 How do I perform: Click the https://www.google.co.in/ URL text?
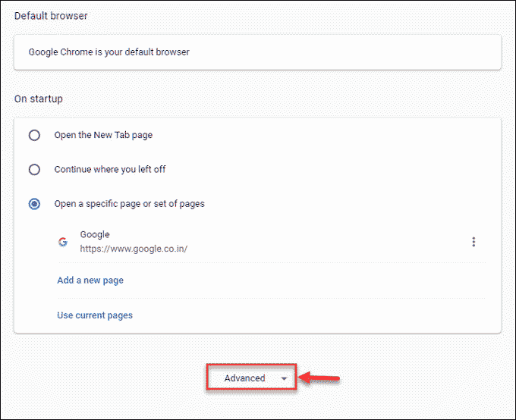click(x=134, y=249)
